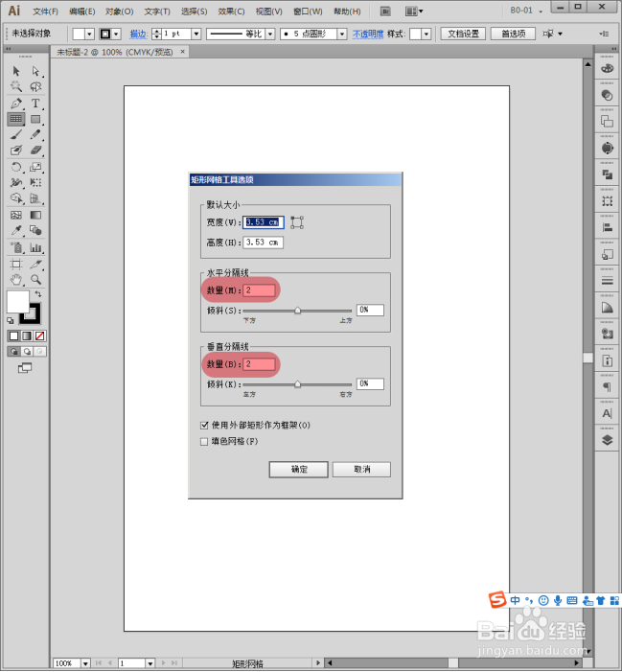The image size is (622, 672).
Task: Choose Draw Behind mode
Action: 27,352
